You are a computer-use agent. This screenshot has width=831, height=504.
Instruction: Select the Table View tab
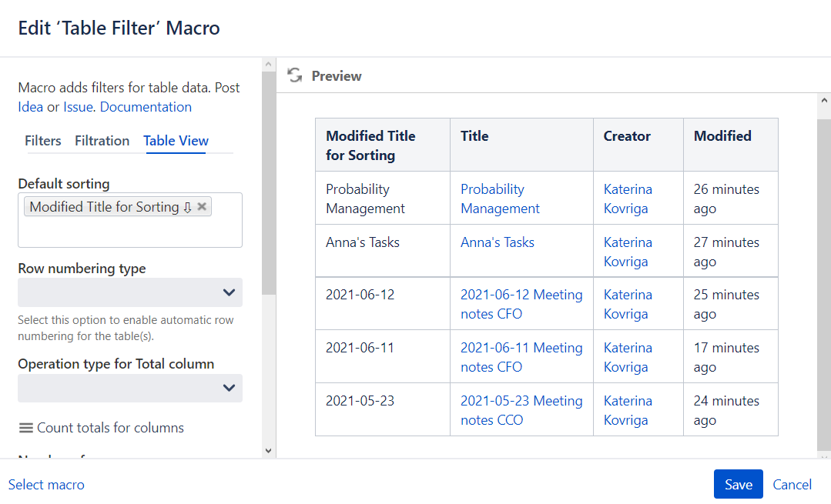(x=176, y=141)
